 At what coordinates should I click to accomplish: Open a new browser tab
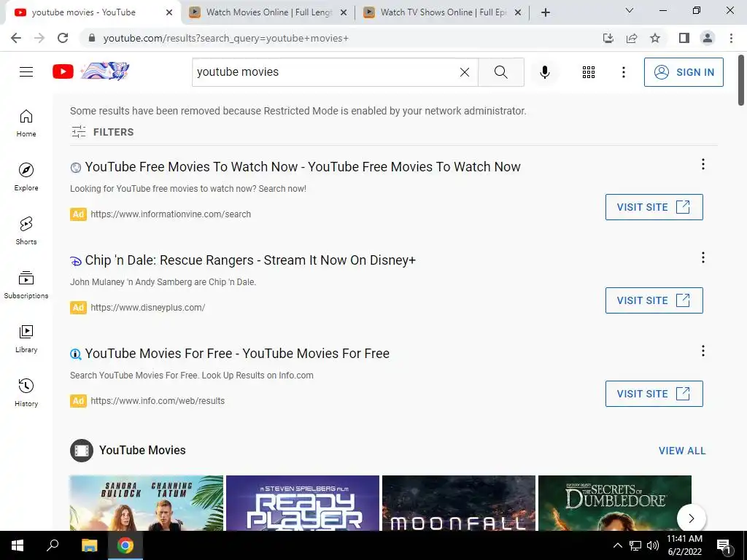click(546, 12)
